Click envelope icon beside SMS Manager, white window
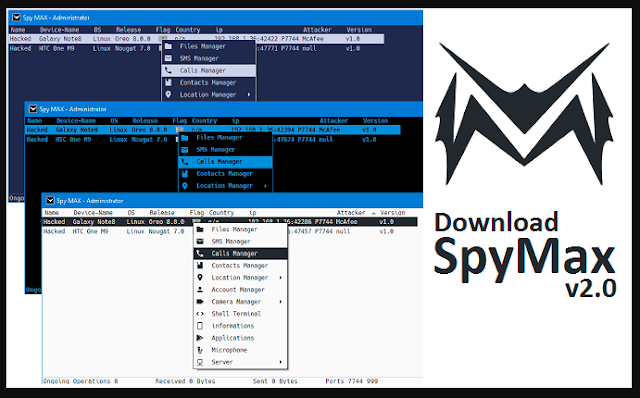640x398 pixels. (200, 241)
